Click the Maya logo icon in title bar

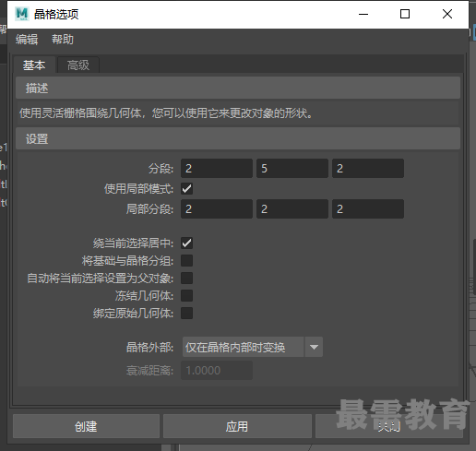point(22,14)
